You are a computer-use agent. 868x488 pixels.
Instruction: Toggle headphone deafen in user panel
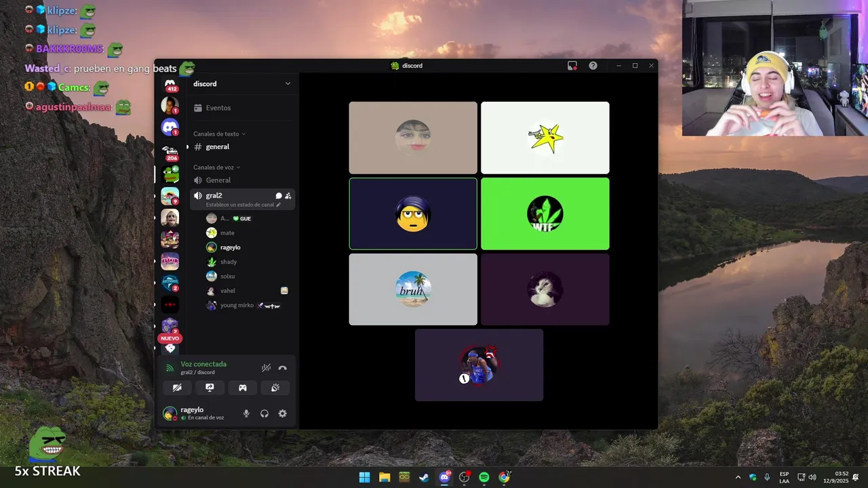[264, 413]
